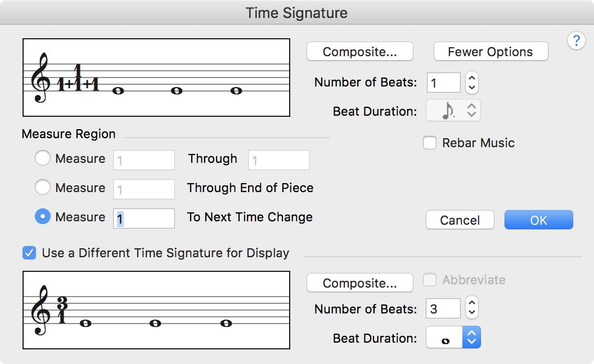
Task: Click the blue help question mark icon
Action: (576, 41)
